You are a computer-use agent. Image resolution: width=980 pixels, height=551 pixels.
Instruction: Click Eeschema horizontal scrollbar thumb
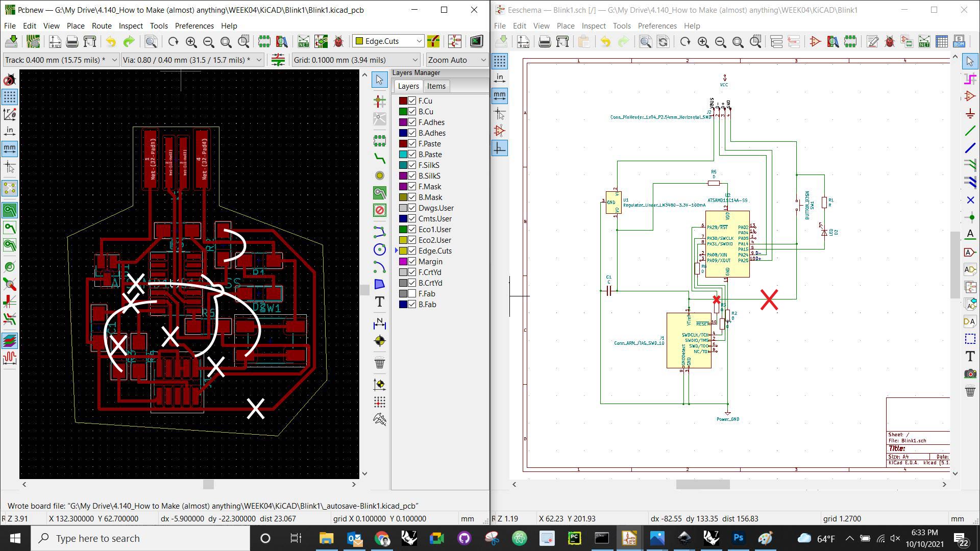pyautogui.click(x=703, y=484)
